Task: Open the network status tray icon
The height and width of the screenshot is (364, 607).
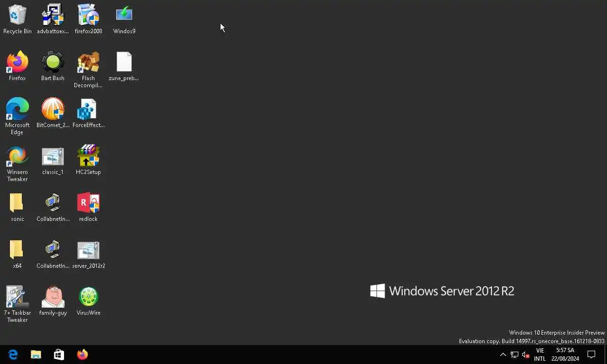Action: pyautogui.click(x=515, y=355)
